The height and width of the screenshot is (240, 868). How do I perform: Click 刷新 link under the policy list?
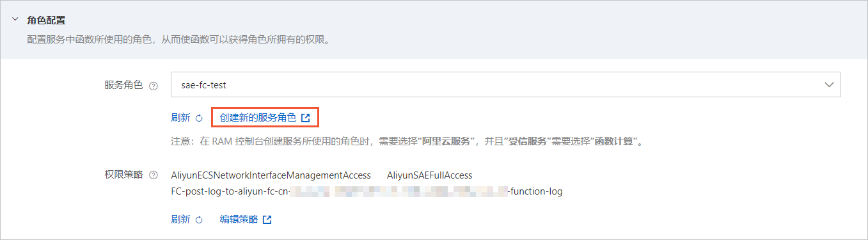pos(180,220)
